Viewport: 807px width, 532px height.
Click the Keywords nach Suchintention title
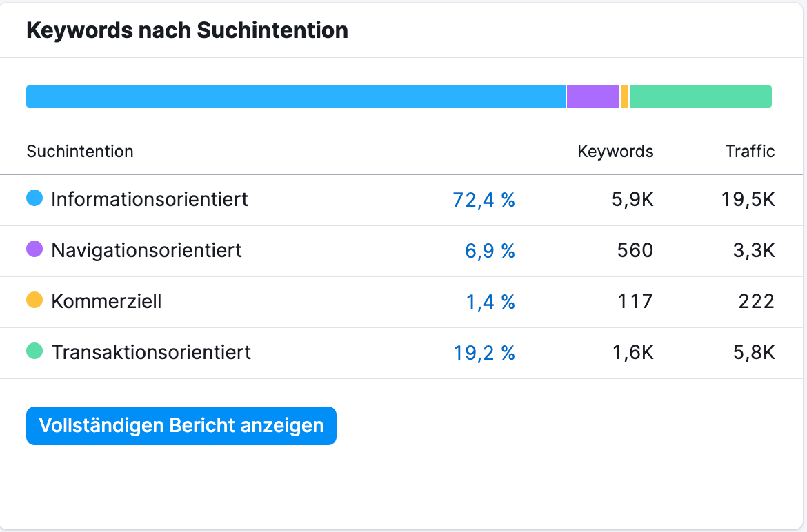187,30
